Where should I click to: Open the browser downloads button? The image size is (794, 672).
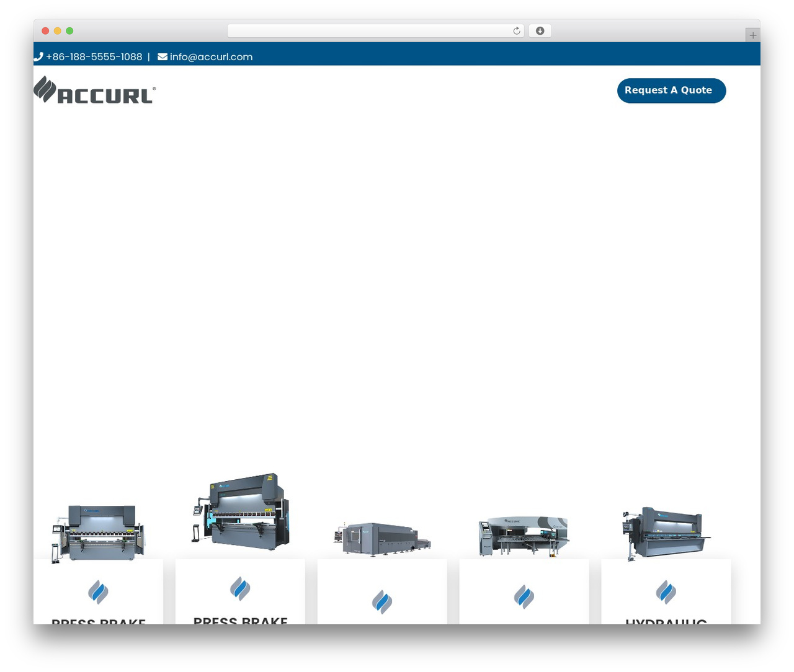[540, 31]
